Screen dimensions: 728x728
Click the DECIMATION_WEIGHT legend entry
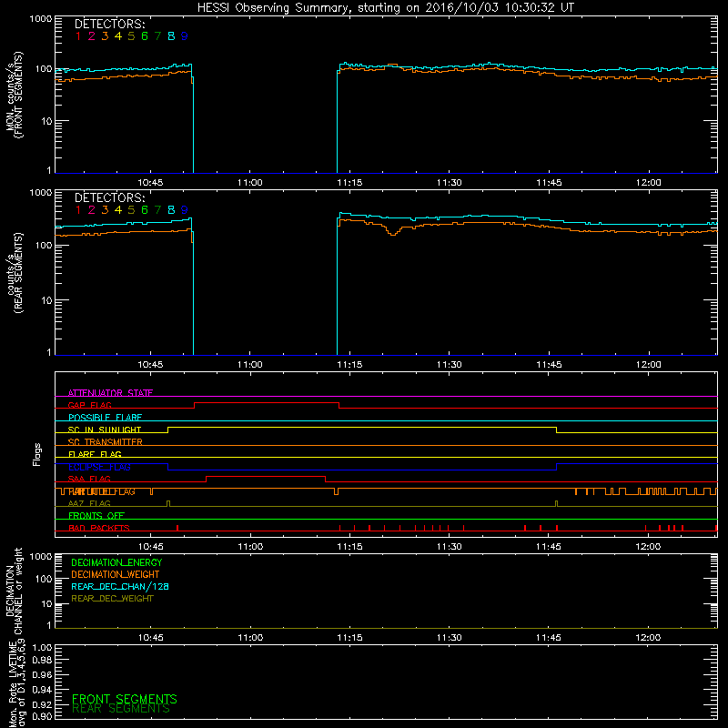coord(116,575)
